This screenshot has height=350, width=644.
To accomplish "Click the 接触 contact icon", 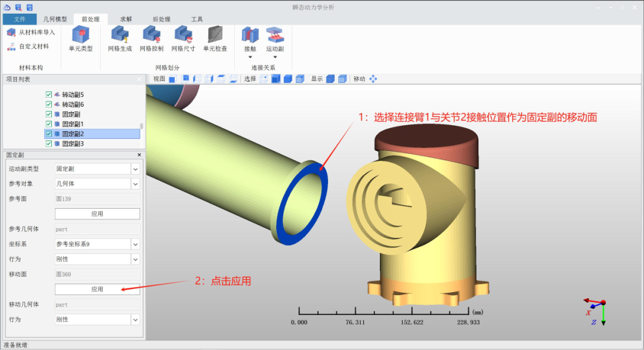I will (x=250, y=35).
